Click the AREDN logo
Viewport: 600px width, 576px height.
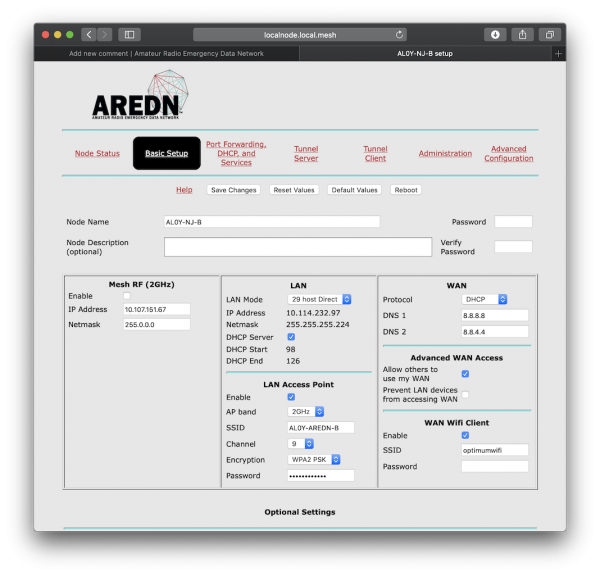tap(140, 95)
